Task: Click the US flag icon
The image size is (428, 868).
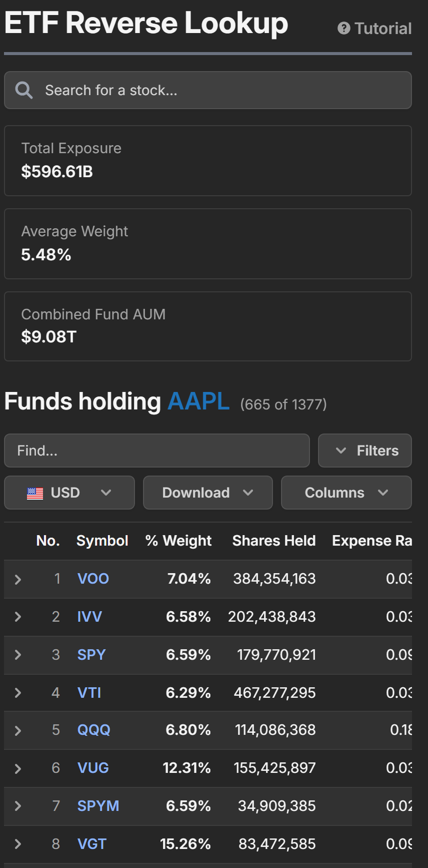Action: point(35,493)
